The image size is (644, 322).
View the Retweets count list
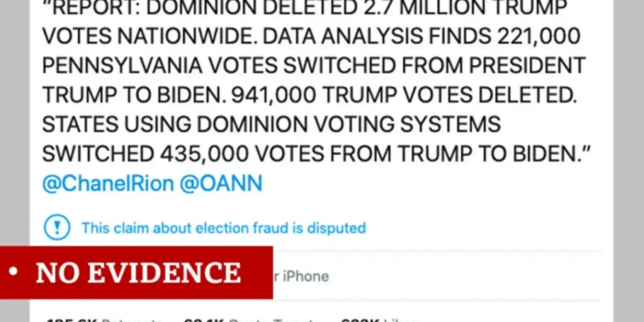pos(104,320)
